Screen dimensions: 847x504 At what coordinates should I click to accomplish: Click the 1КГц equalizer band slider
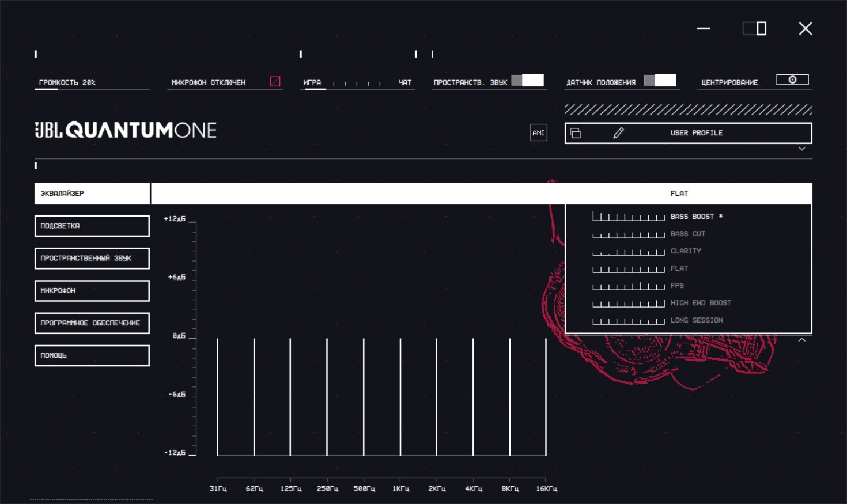point(400,397)
